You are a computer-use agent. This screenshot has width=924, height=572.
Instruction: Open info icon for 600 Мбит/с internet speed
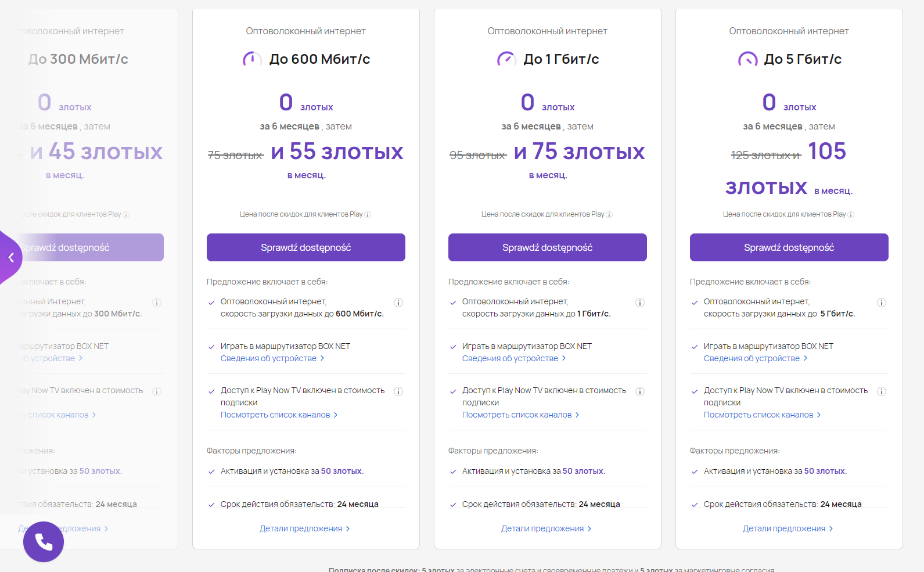pyautogui.click(x=398, y=303)
